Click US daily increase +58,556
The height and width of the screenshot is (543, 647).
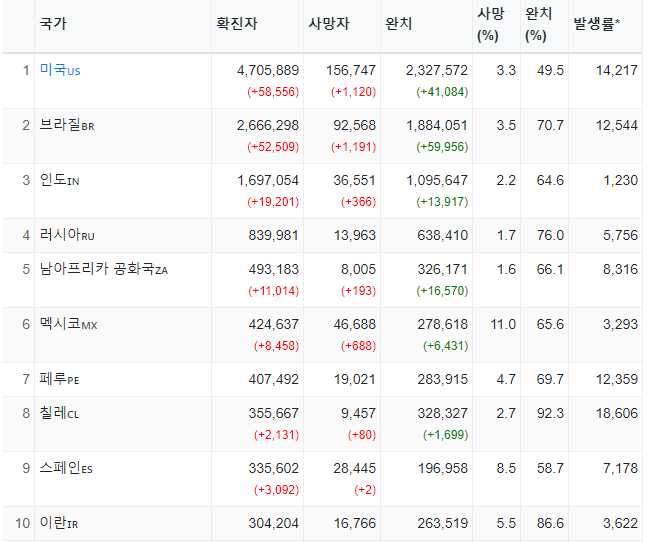tap(273, 92)
